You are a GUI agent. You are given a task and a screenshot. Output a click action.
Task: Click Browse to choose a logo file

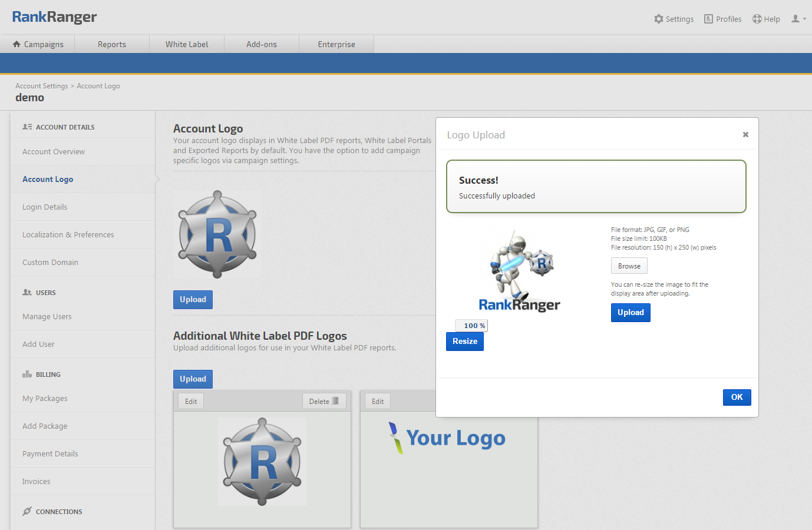629,266
